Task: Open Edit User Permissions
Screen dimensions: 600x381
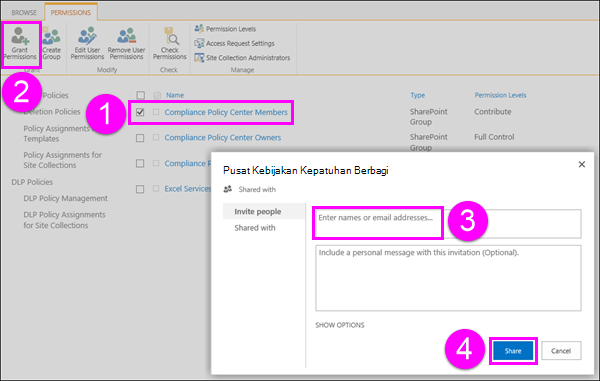Action: [87, 43]
